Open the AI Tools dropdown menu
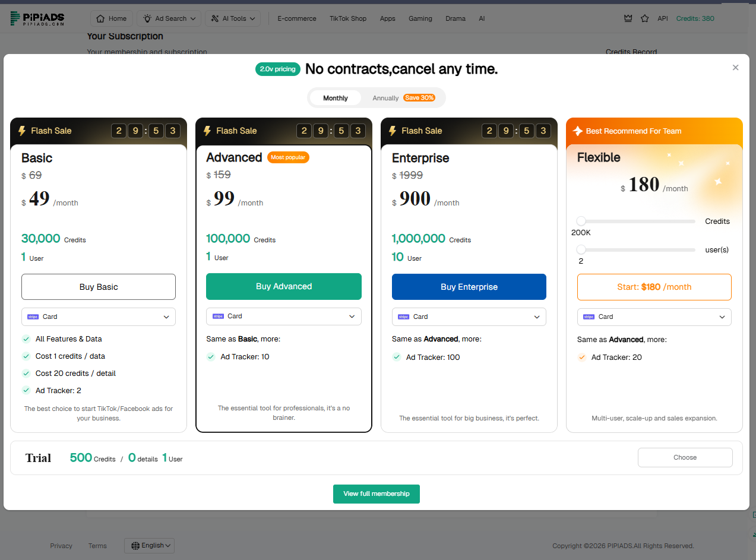This screenshot has height=560, width=756. tap(233, 18)
